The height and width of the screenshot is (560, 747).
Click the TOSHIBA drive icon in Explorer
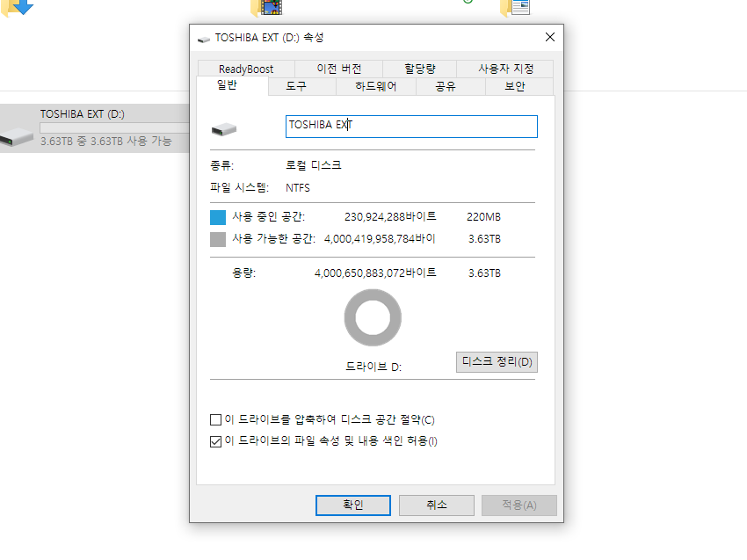17,137
